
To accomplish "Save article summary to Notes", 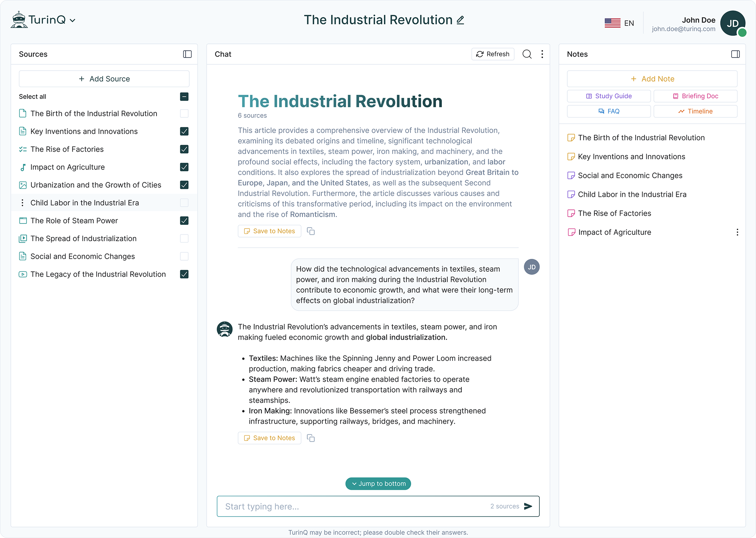I will tap(269, 231).
